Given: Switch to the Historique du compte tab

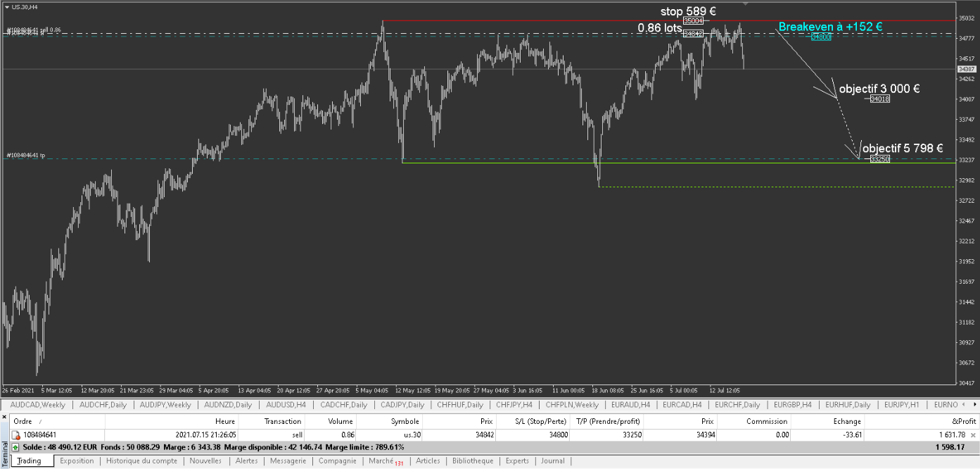Looking at the screenshot, I should pyautogui.click(x=141, y=461).
